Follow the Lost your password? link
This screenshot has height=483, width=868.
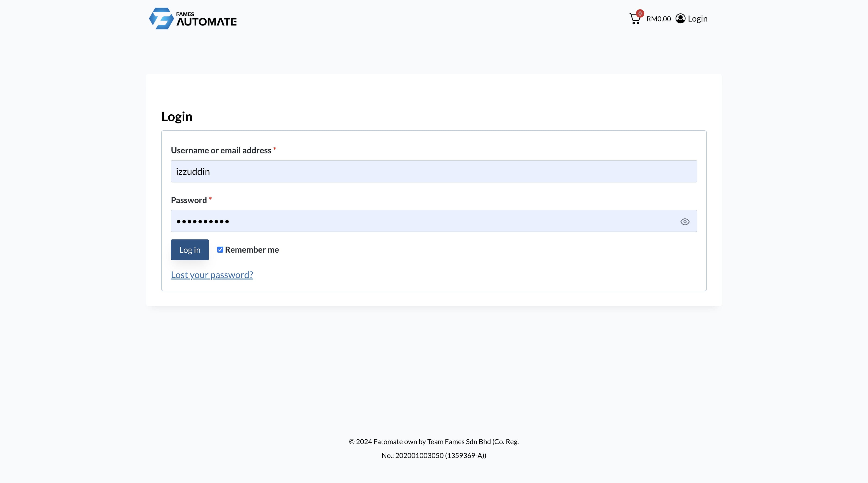(x=212, y=275)
